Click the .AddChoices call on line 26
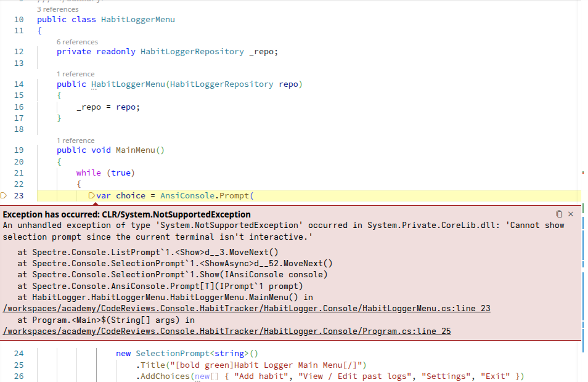The height and width of the screenshot is (382, 588). click(x=163, y=376)
